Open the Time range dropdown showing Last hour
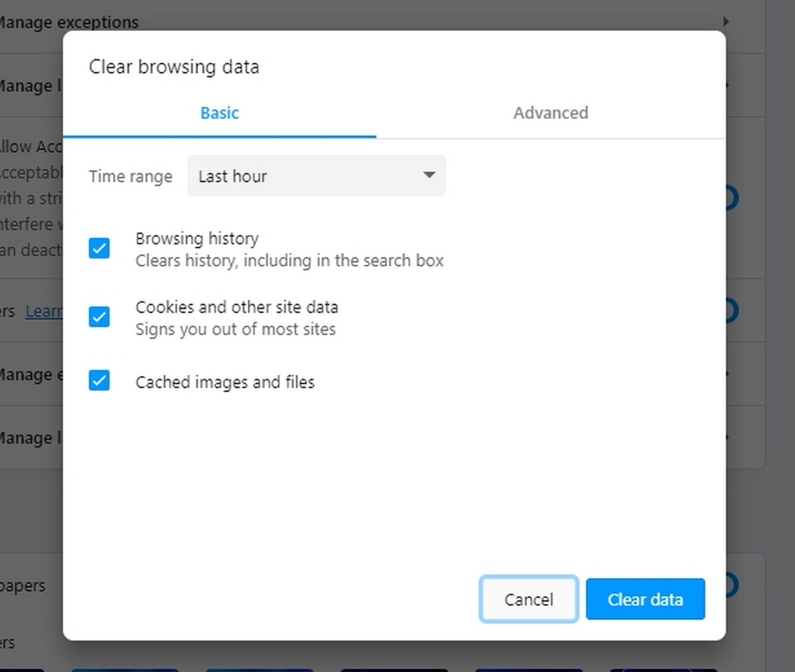The height and width of the screenshot is (672, 795). [316, 176]
